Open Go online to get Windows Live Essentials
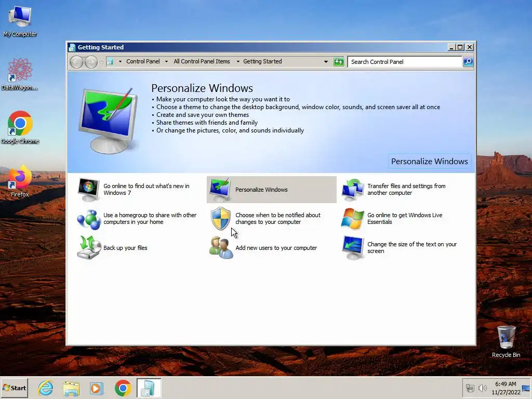The image size is (532, 399). [405, 219]
